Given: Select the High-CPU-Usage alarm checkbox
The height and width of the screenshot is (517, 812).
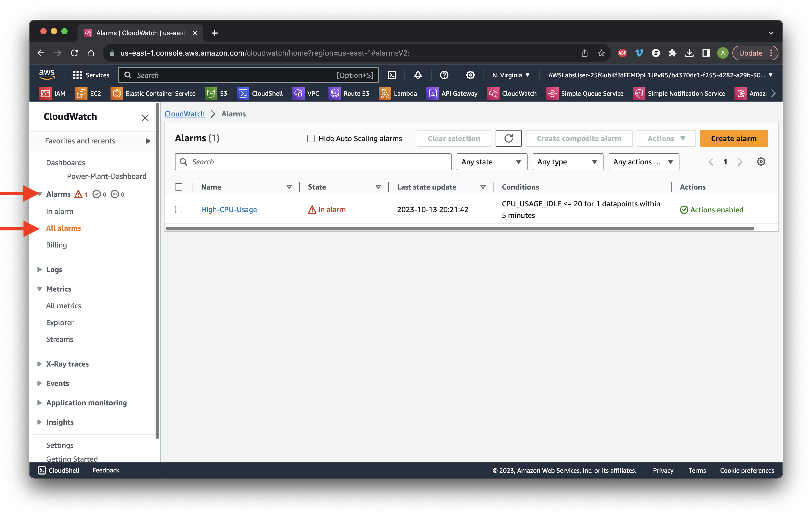Looking at the screenshot, I should 179,209.
